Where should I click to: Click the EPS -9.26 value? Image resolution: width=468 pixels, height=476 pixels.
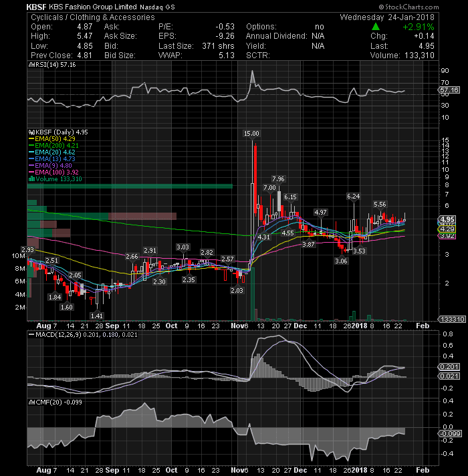(225, 36)
